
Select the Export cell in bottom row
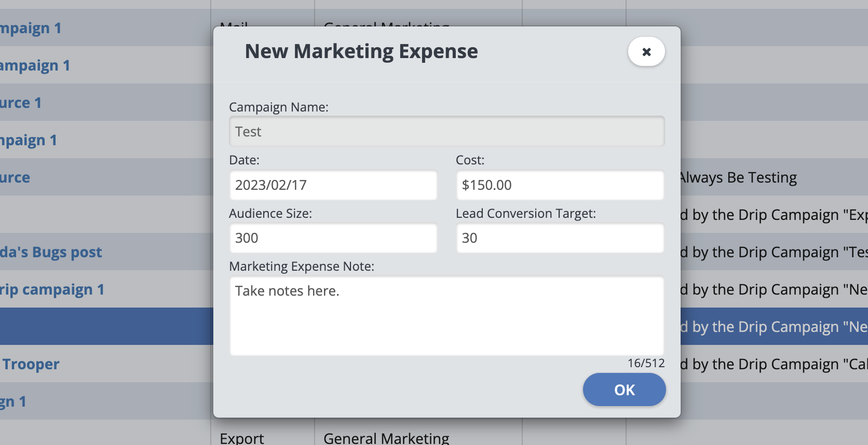coord(242,438)
